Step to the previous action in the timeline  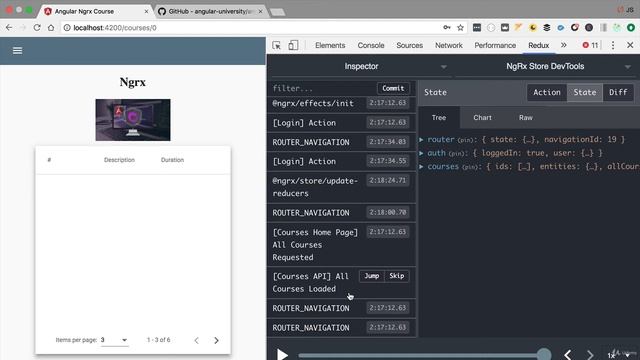[568, 354]
